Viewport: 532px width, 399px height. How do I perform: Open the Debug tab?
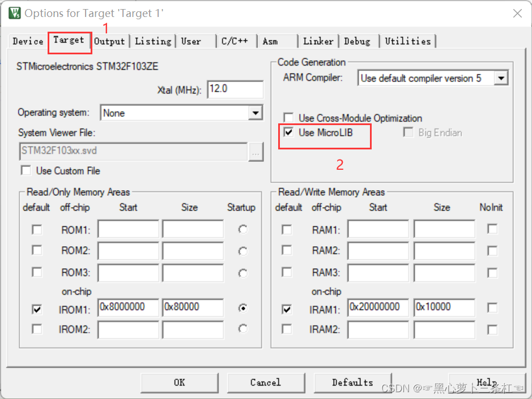tap(358, 41)
